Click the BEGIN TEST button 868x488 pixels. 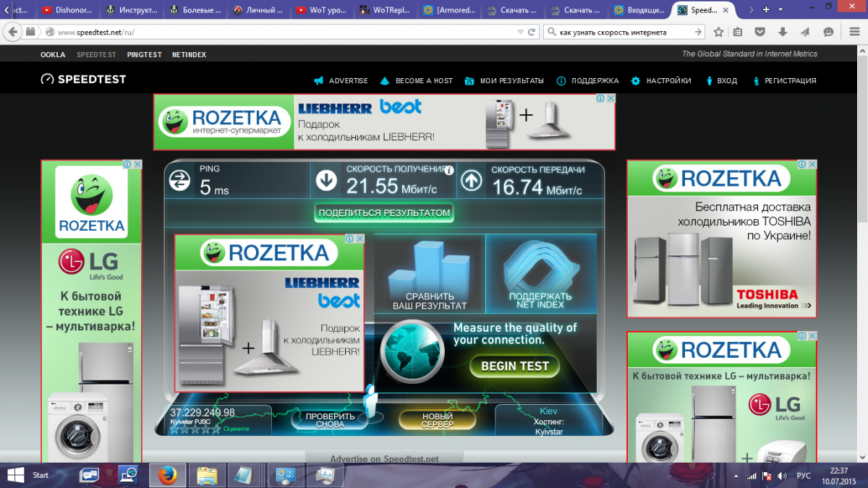coord(514,366)
